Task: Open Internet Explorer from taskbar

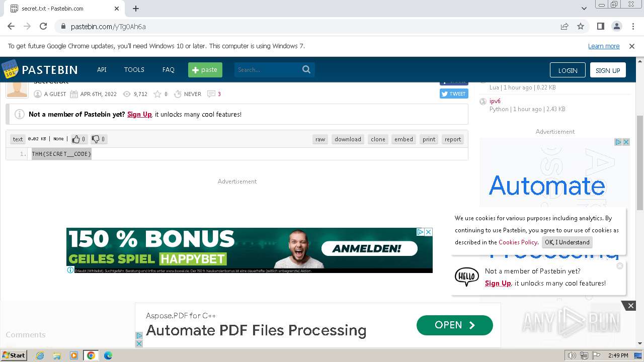Action: click(40, 355)
